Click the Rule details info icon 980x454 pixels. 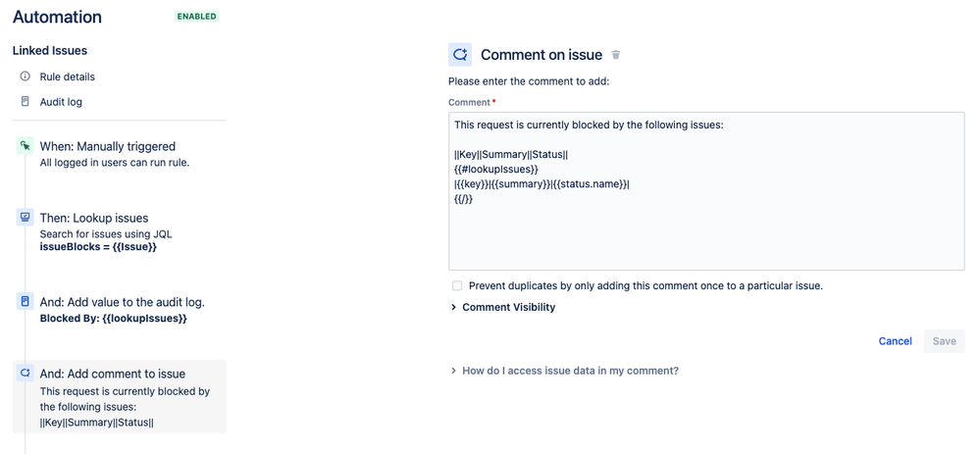click(25, 76)
